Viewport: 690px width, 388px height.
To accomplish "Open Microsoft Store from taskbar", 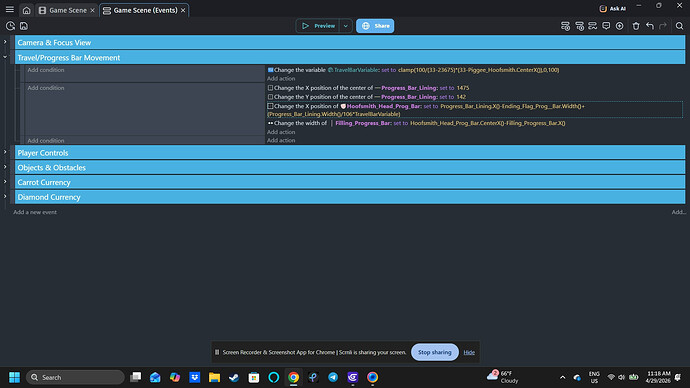I will [254, 377].
